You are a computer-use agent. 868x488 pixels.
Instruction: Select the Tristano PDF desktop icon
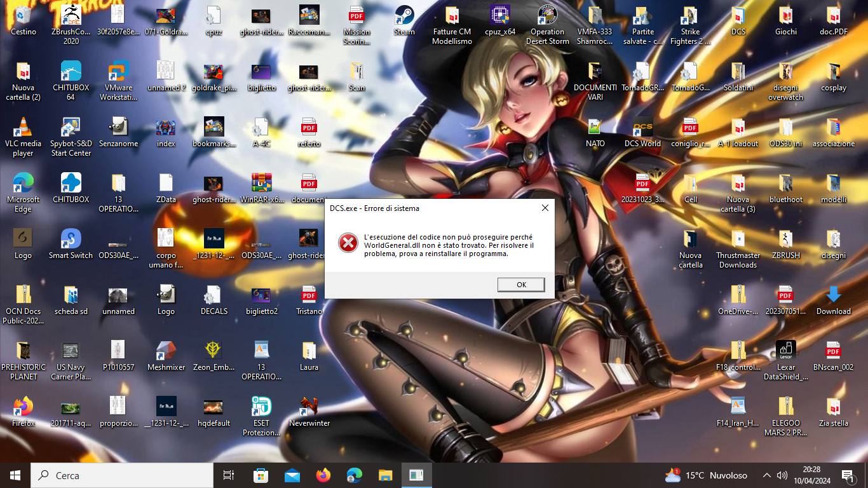(x=309, y=300)
